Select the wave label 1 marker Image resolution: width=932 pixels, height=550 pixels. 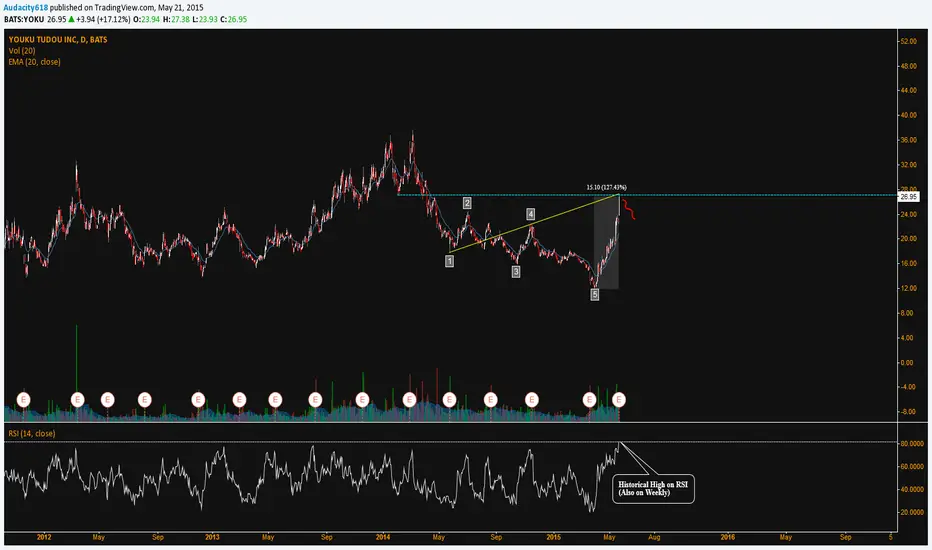[x=449, y=261]
